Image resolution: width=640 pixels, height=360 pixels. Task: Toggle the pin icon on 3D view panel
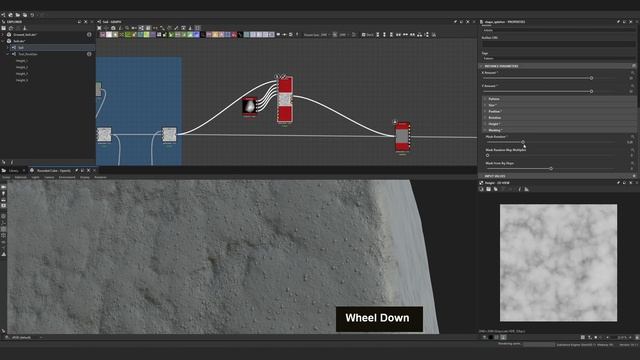[x=76, y=171]
